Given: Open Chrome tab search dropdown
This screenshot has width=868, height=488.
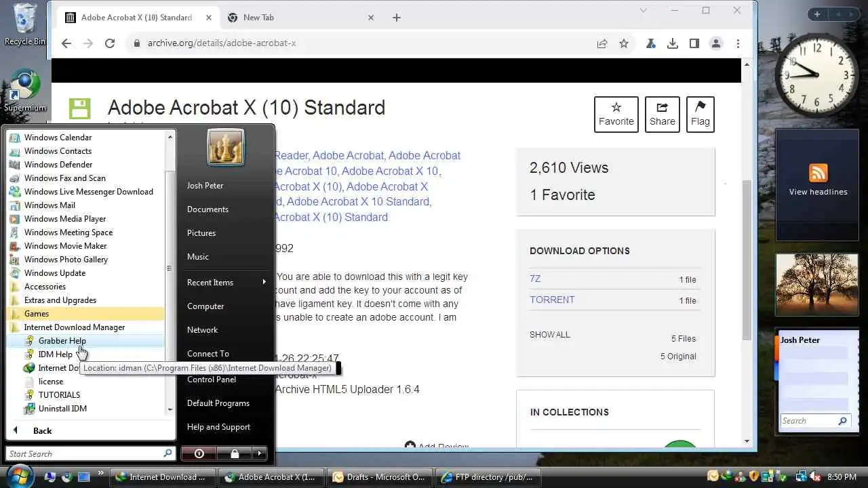Looking at the screenshot, I should 644,11.
